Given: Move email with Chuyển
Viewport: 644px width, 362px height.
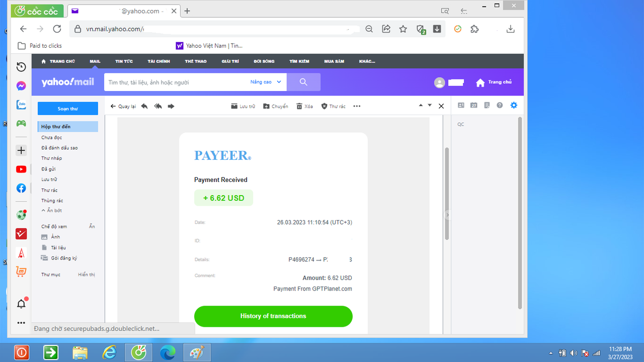Looking at the screenshot, I should click(276, 106).
